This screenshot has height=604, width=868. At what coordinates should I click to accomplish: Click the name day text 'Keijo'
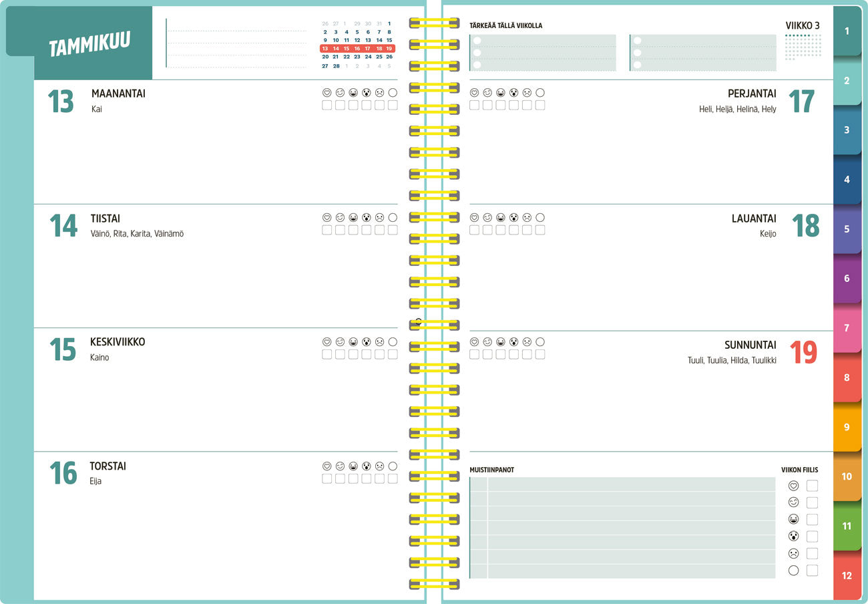click(x=768, y=234)
